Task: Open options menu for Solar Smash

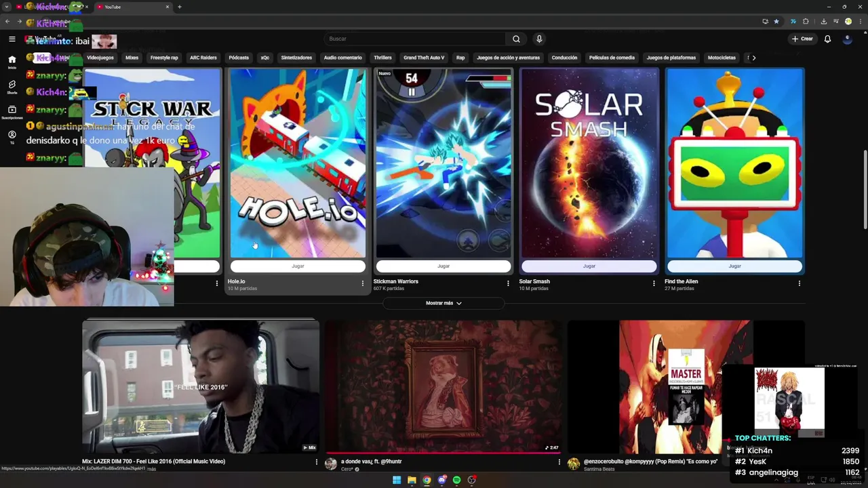Action: 654,283
